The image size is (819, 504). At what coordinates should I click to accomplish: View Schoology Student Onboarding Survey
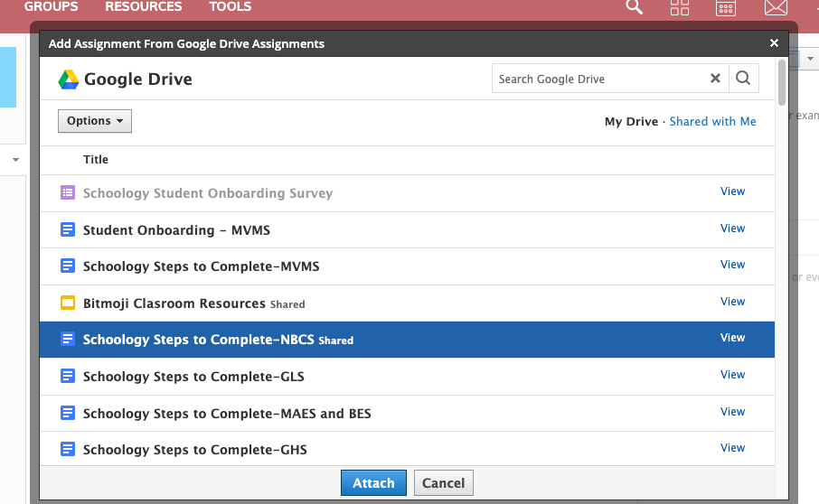pyautogui.click(x=732, y=191)
